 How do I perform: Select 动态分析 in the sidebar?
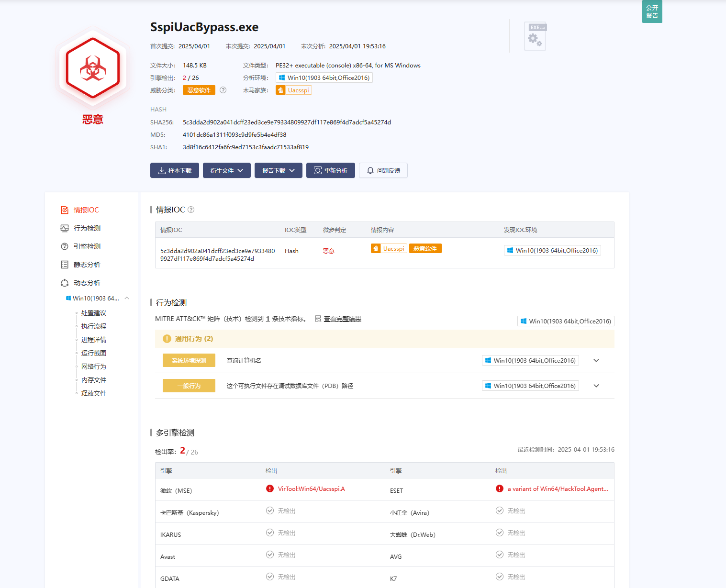(x=81, y=283)
